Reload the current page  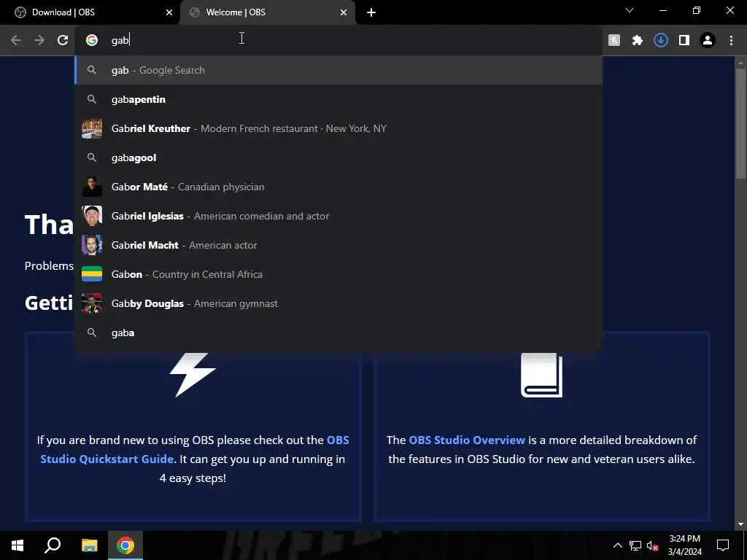tap(63, 40)
